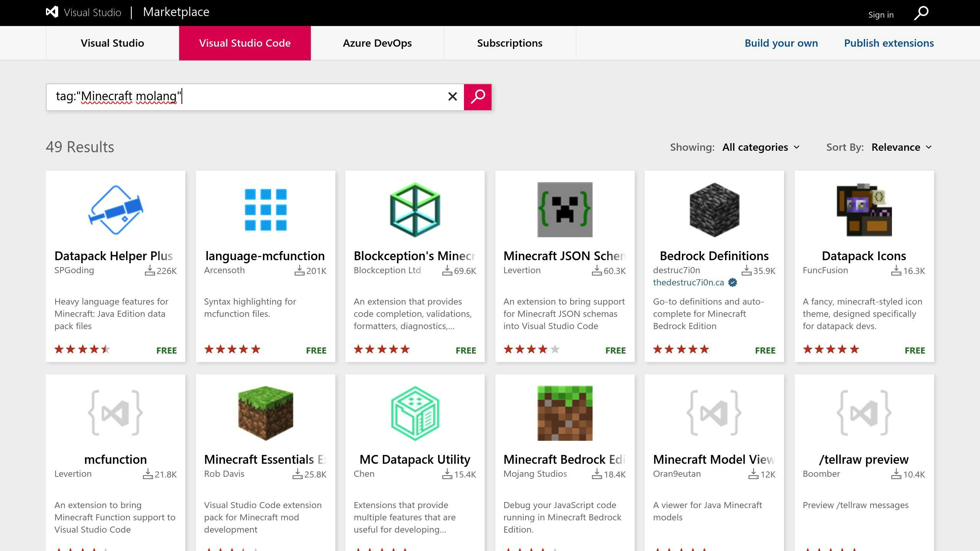This screenshot has width=980, height=551.
Task: Click the Datapack Helper Plus star rating
Action: click(x=82, y=349)
